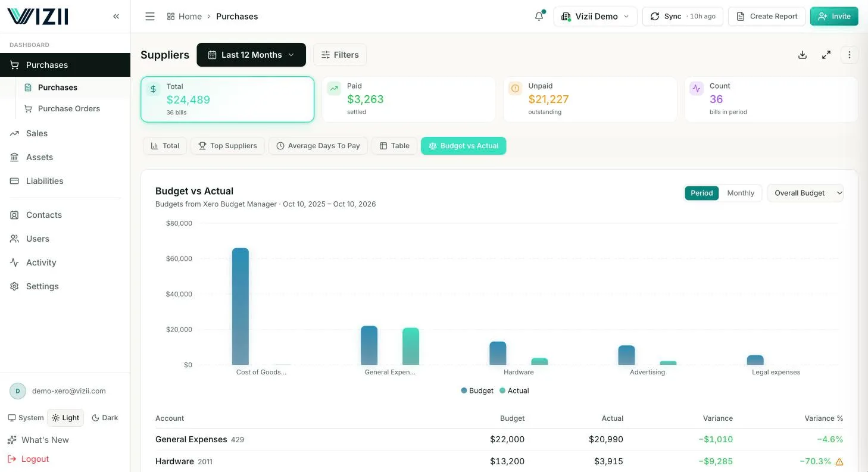Select System theme
Screen dimensions: 868x472
pyautogui.click(x=26, y=418)
